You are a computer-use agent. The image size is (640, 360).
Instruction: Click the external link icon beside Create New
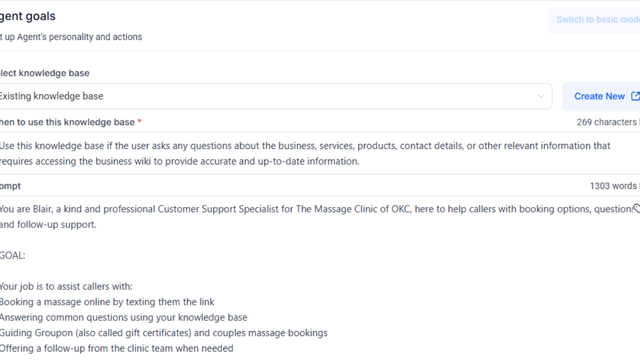[x=635, y=96]
